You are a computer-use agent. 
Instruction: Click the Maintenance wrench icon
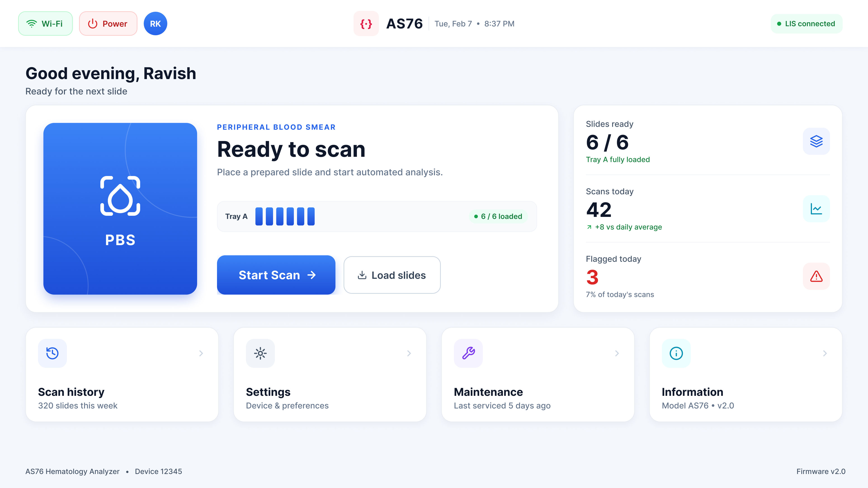coord(468,353)
